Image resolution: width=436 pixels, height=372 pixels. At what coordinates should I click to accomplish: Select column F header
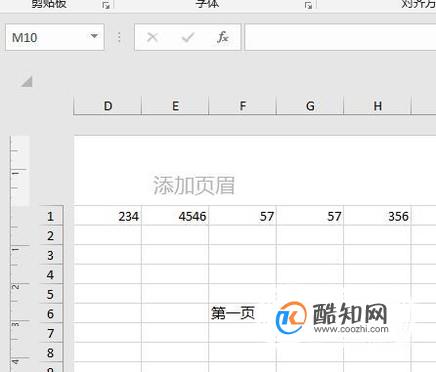tap(243, 106)
